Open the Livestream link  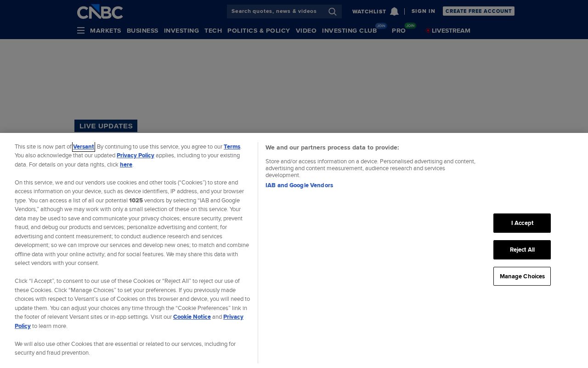pyautogui.click(x=451, y=30)
